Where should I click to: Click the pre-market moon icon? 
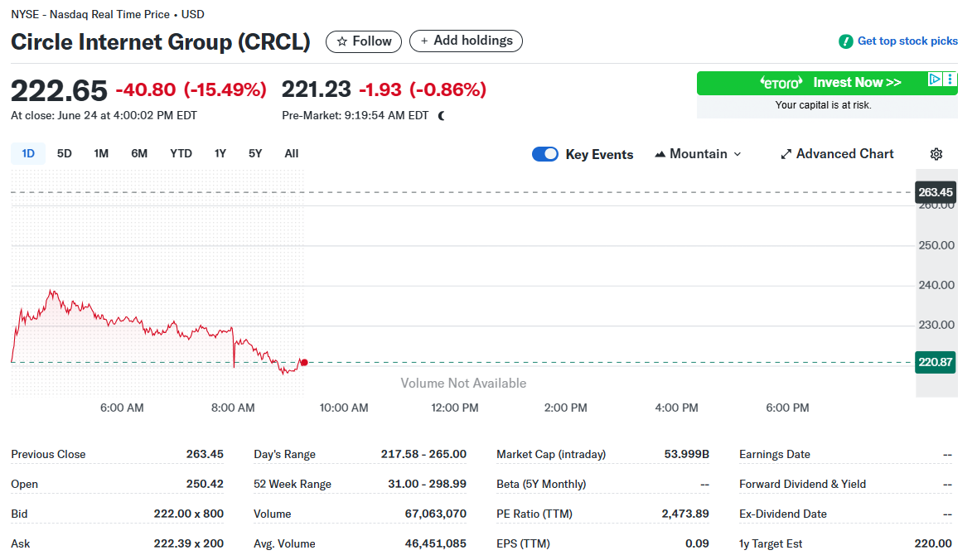pyautogui.click(x=442, y=116)
